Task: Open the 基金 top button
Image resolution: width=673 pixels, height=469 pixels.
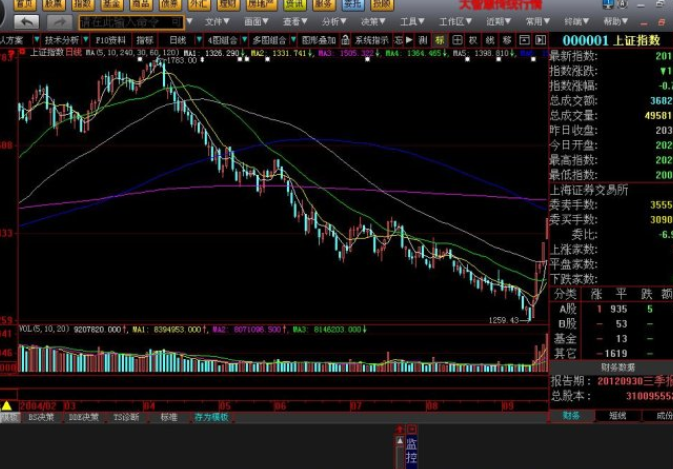Action: click(x=112, y=4)
